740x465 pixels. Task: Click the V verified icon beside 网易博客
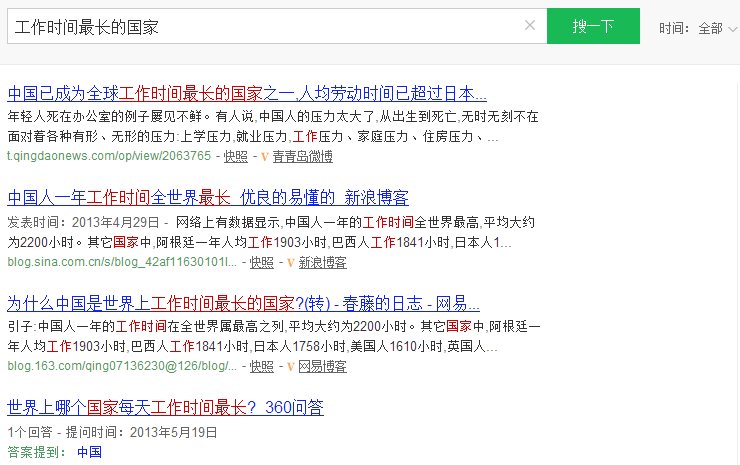click(291, 367)
